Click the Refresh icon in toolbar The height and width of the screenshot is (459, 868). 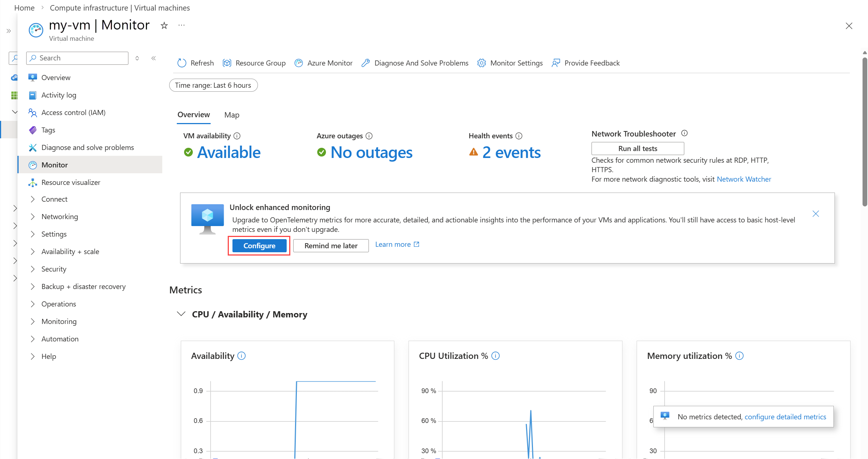(182, 63)
